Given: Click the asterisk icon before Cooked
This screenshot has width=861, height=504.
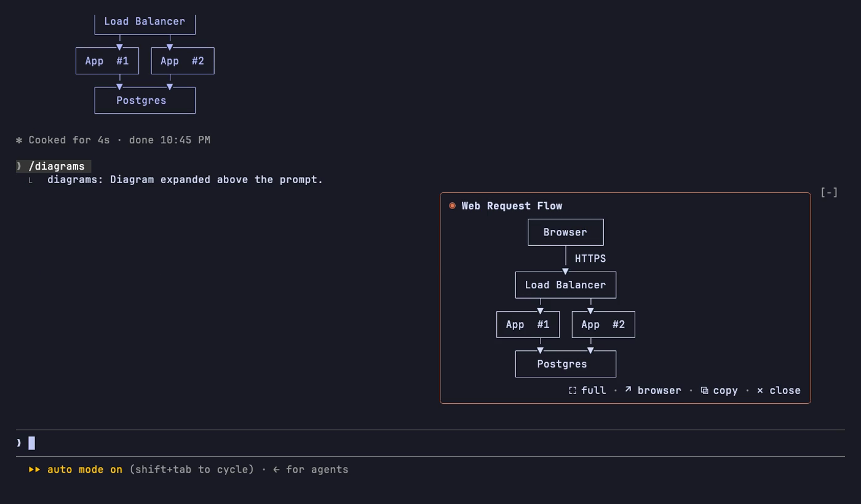Looking at the screenshot, I should tap(19, 140).
